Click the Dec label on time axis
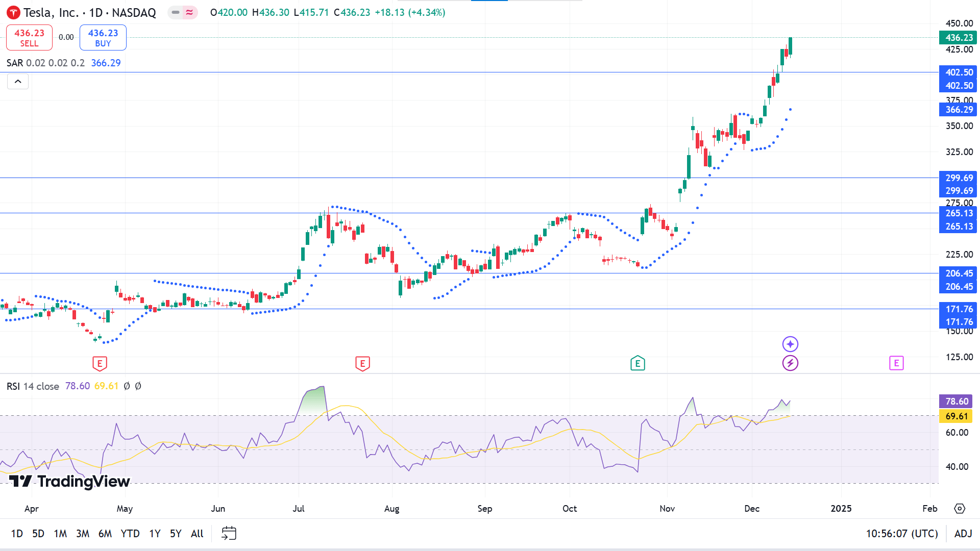This screenshot has width=980, height=551. click(752, 509)
